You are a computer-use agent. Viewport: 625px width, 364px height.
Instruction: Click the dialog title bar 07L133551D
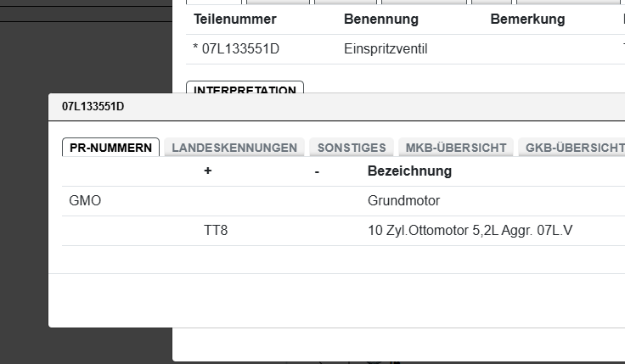[93, 107]
